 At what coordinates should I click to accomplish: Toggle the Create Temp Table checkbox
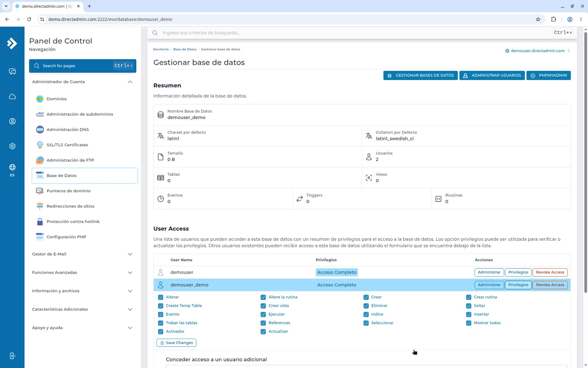pos(160,306)
